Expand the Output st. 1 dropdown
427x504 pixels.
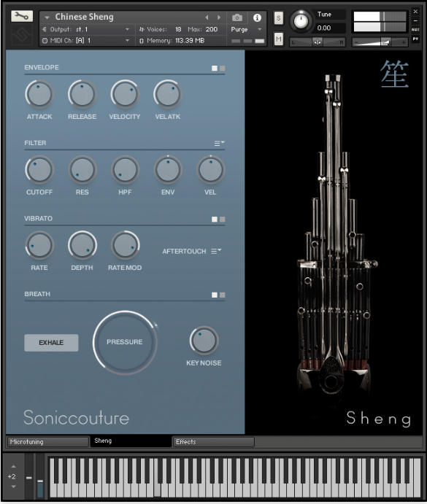[86, 30]
